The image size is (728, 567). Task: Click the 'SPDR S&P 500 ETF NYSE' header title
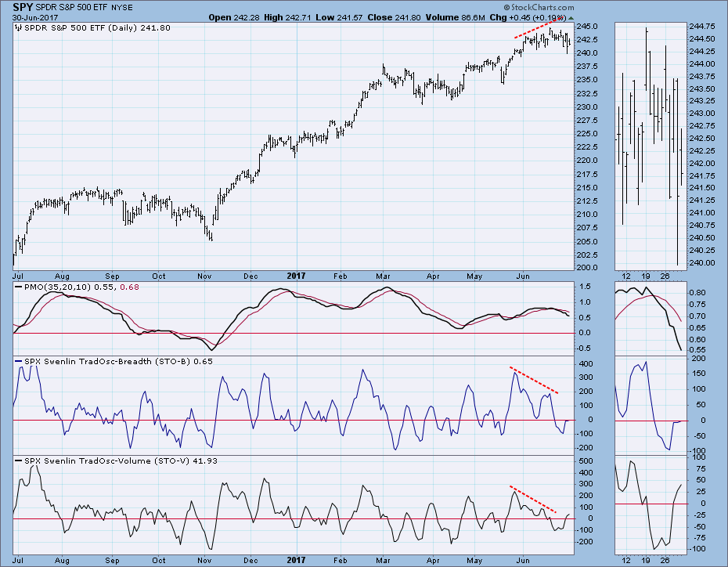[84, 7]
